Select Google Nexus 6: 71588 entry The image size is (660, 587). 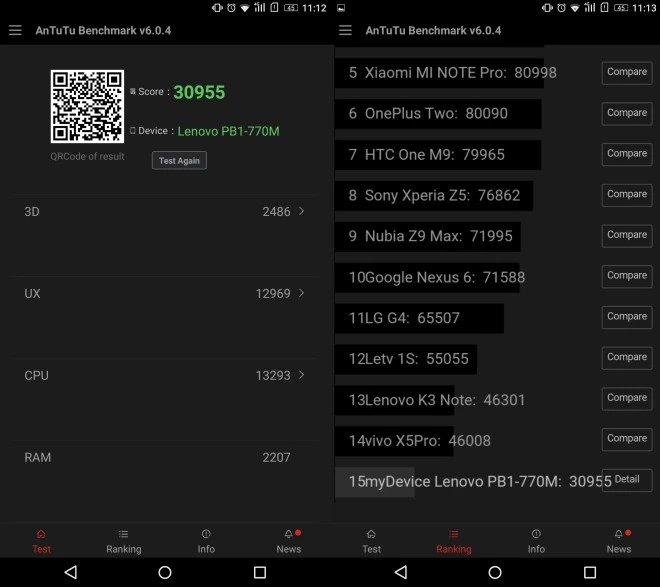coord(437,277)
